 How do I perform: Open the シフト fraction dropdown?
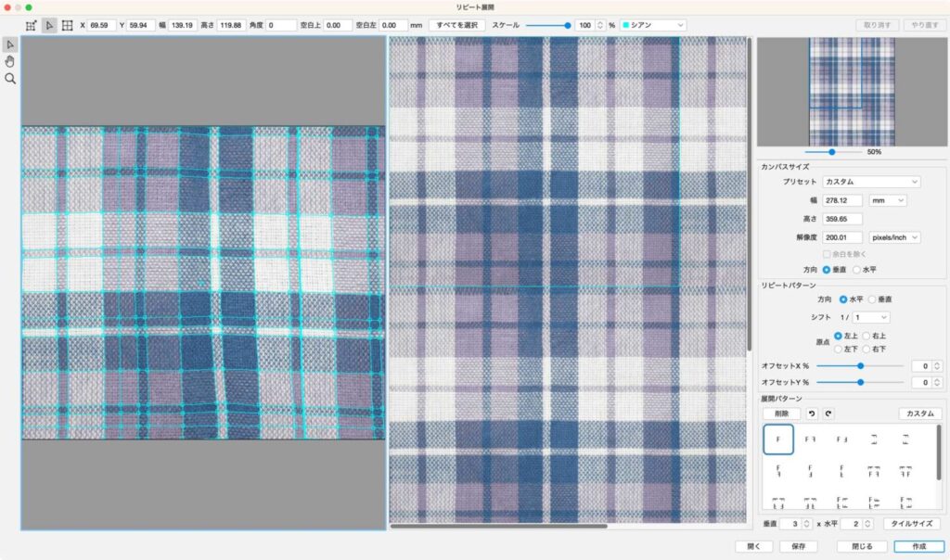pyautogui.click(x=871, y=317)
